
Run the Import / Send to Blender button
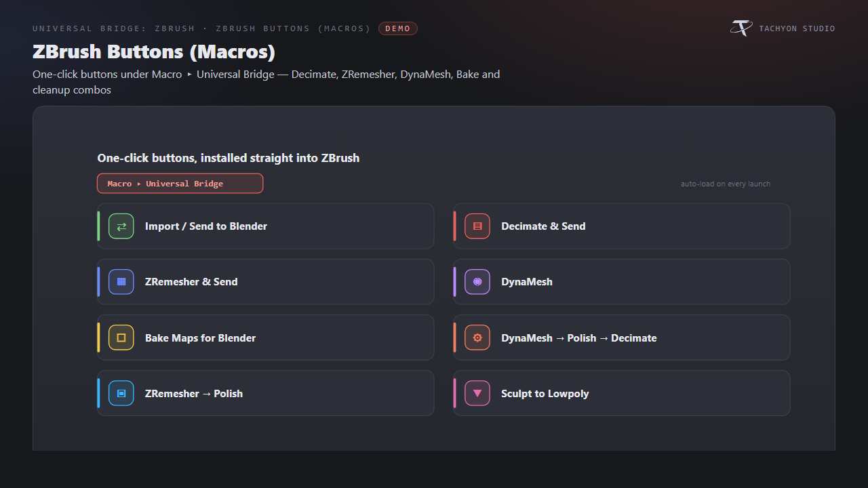(x=266, y=226)
